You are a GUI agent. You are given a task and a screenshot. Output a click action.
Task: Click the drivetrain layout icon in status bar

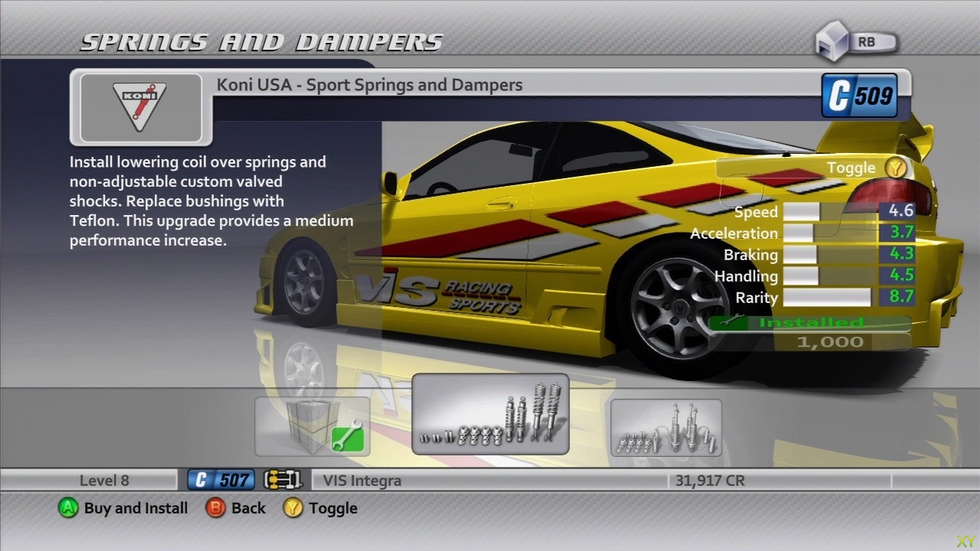(x=283, y=481)
